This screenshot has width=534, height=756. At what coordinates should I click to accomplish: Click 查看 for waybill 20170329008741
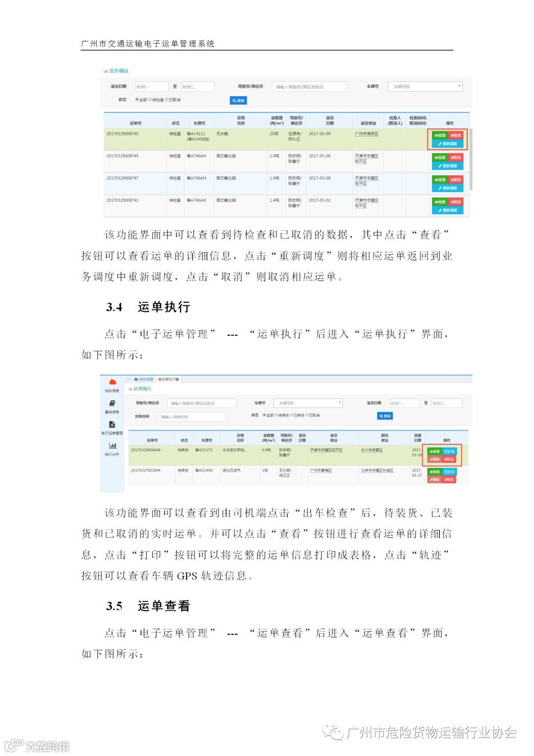click(440, 202)
